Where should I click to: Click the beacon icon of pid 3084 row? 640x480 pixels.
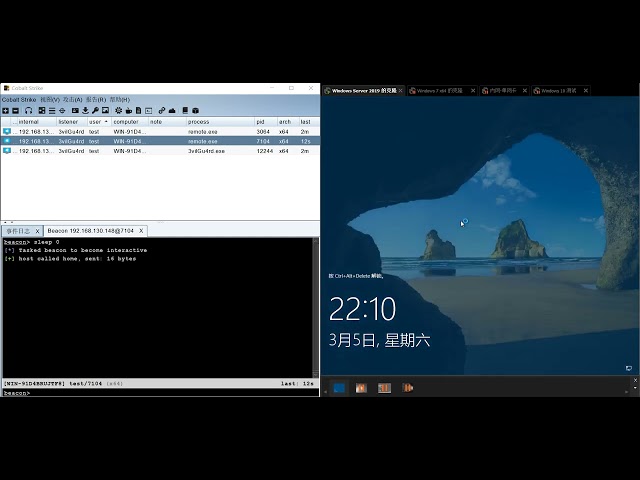7,131
